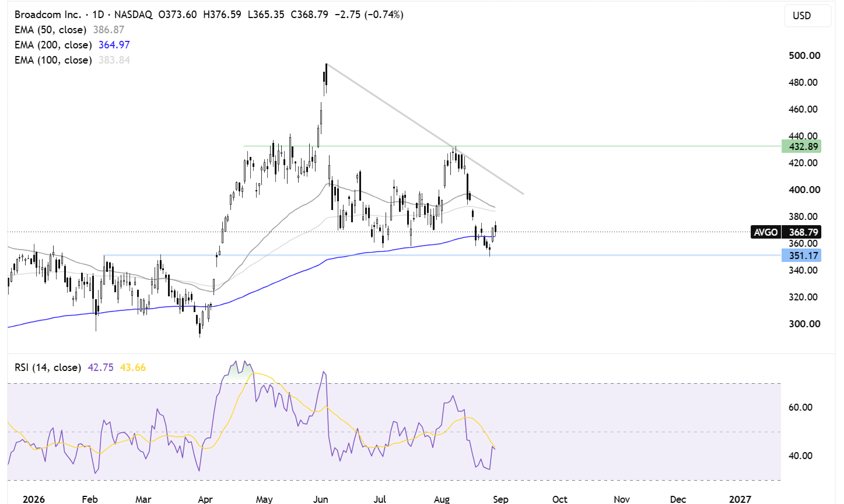Click the EMA 200 value 364.97
The width and height of the screenshot is (844, 504).
(x=114, y=45)
